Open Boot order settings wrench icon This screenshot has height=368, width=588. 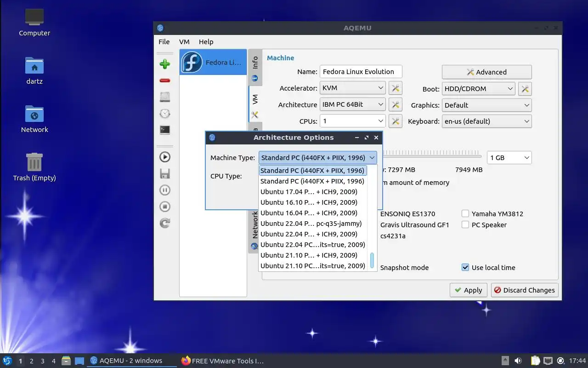(x=525, y=89)
